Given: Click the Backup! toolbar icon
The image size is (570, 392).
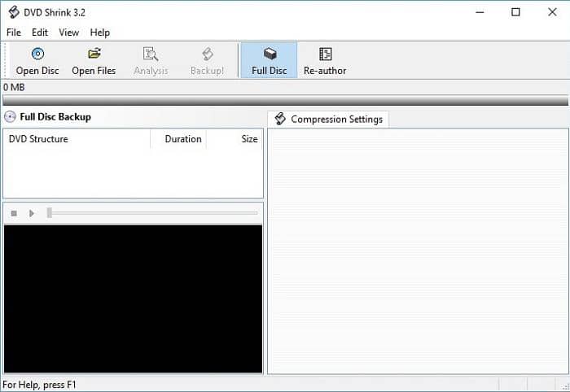Looking at the screenshot, I should coord(207,54).
